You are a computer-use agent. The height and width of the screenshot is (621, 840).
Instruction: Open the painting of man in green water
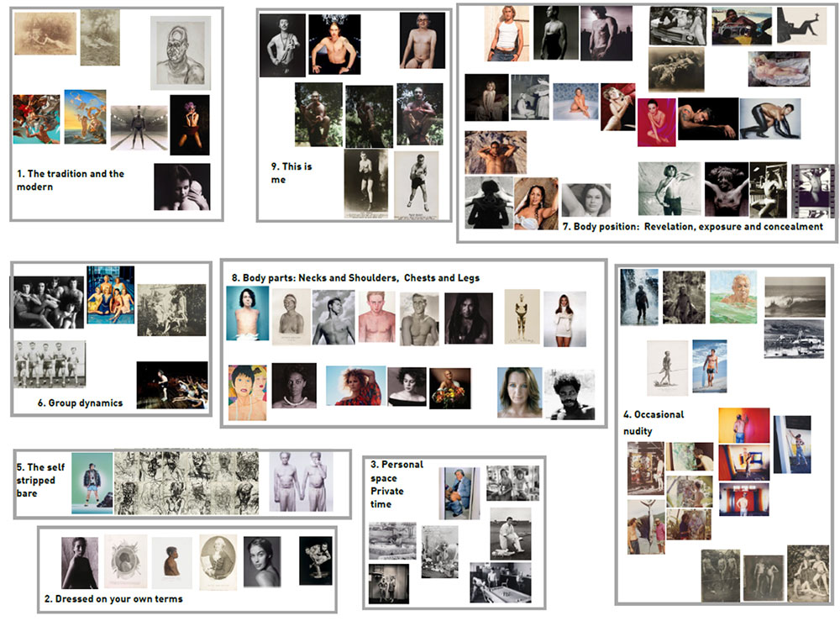[x=733, y=297]
